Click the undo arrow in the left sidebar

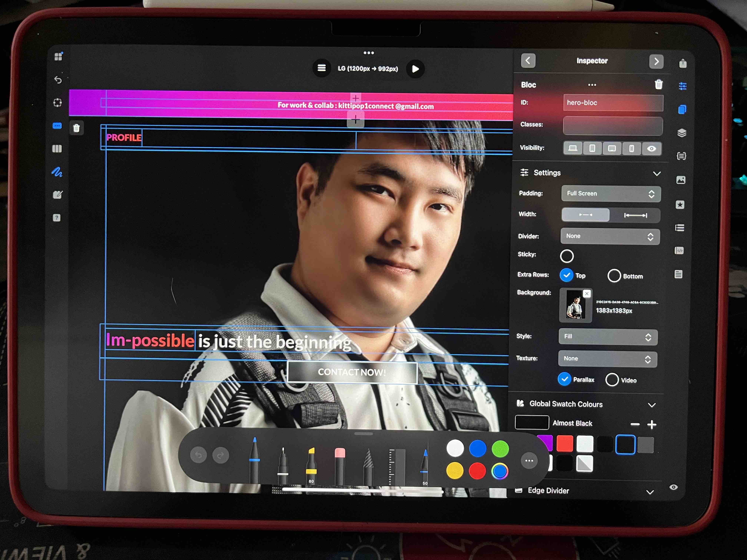click(58, 80)
